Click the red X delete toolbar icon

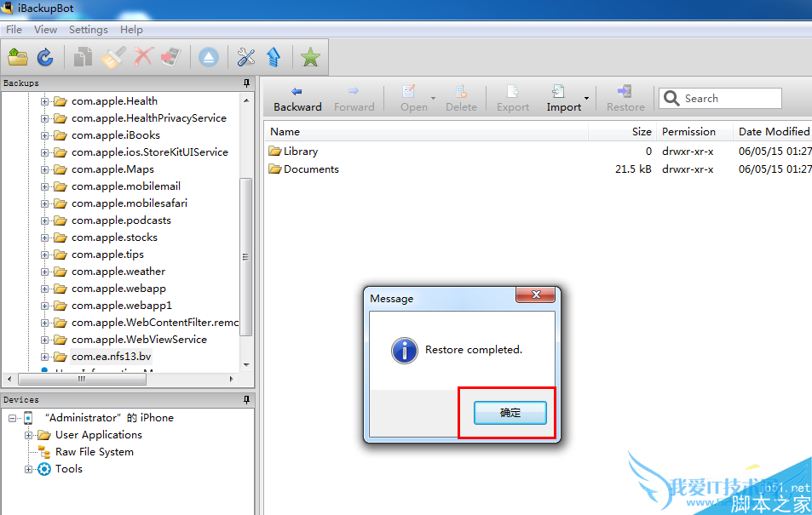point(143,56)
